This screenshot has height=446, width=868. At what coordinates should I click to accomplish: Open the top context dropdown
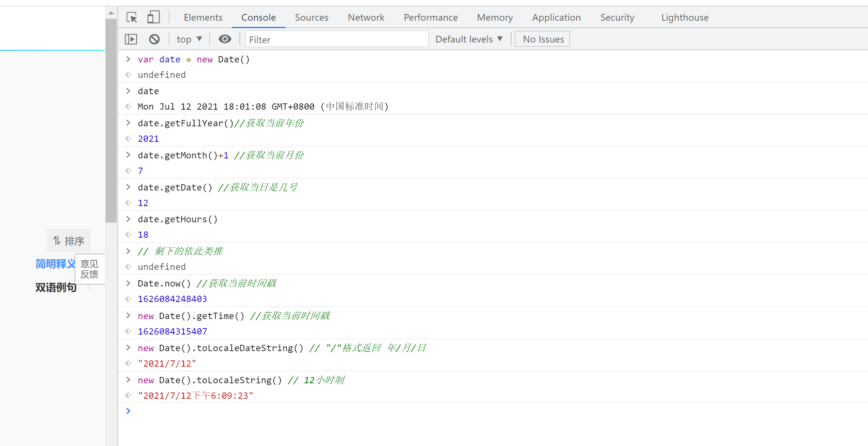pyautogui.click(x=189, y=39)
